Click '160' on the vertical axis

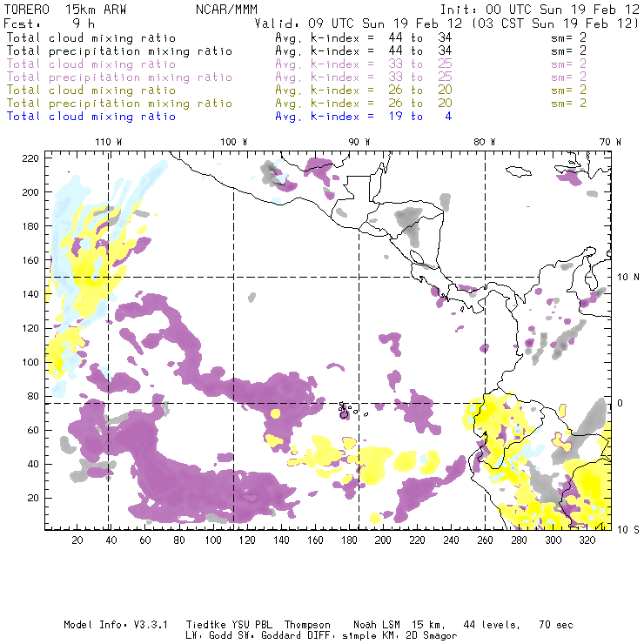[30, 260]
